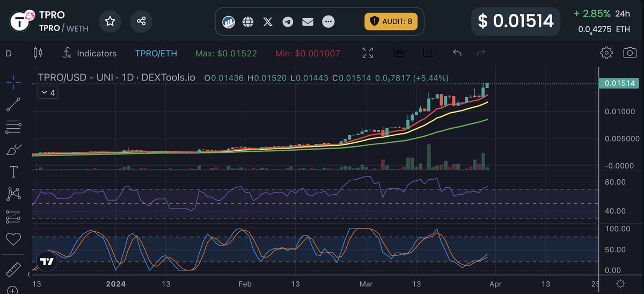Redo the chart action

click(481, 53)
